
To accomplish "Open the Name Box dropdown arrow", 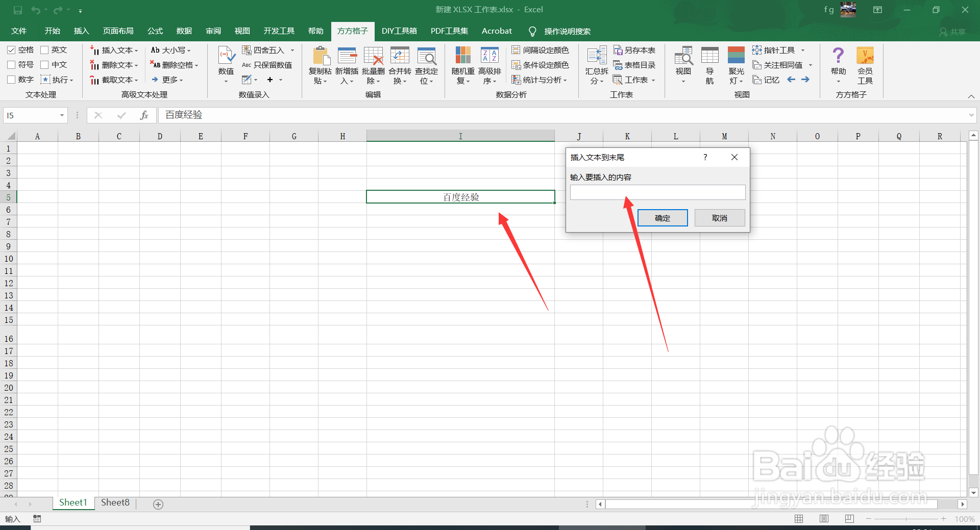I will pyautogui.click(x=62, y=115).
